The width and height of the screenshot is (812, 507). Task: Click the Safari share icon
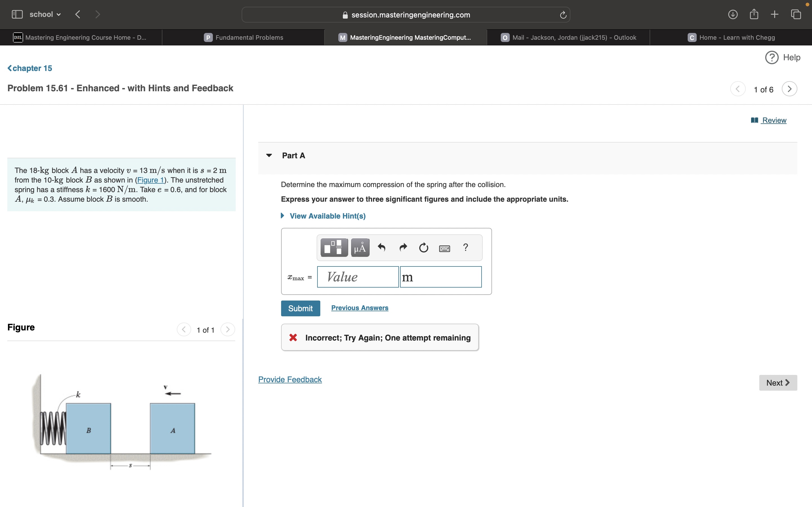[x=754, y=14]
